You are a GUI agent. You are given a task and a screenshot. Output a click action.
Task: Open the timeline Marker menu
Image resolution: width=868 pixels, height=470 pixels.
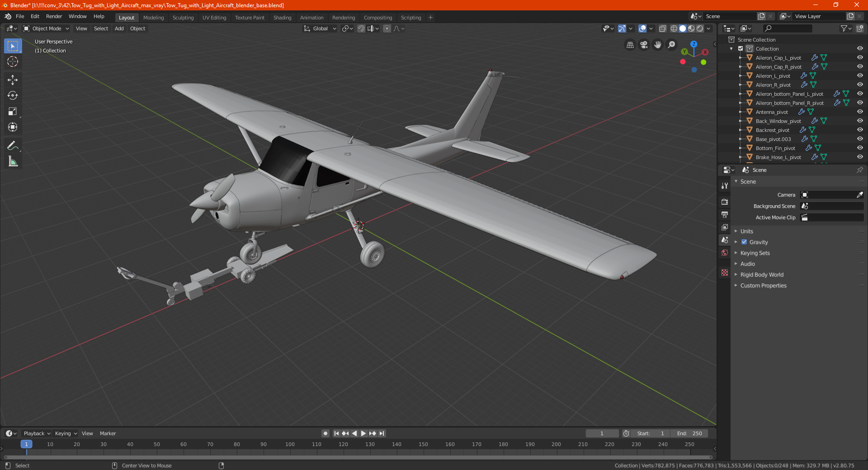[108, 433]
